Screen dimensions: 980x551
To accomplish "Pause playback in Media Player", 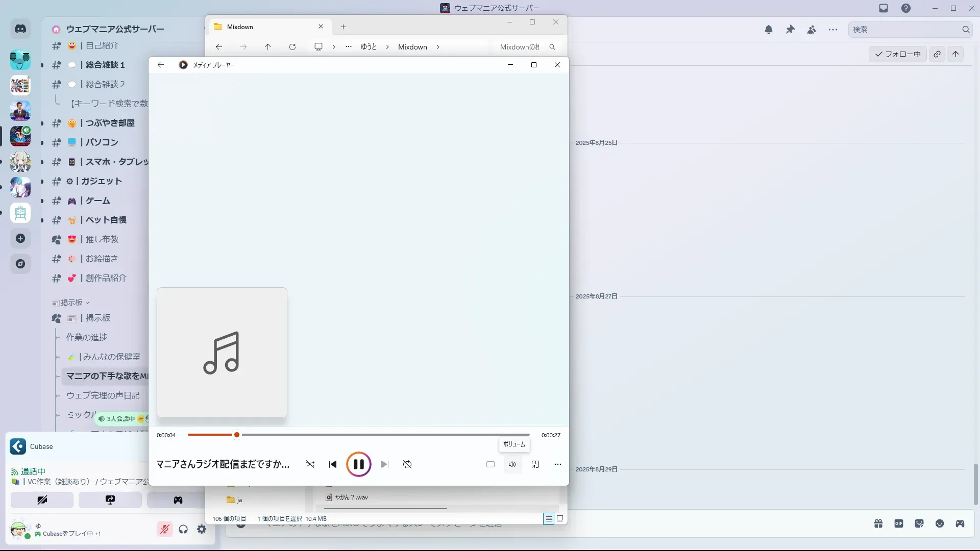I will (358, 464).
